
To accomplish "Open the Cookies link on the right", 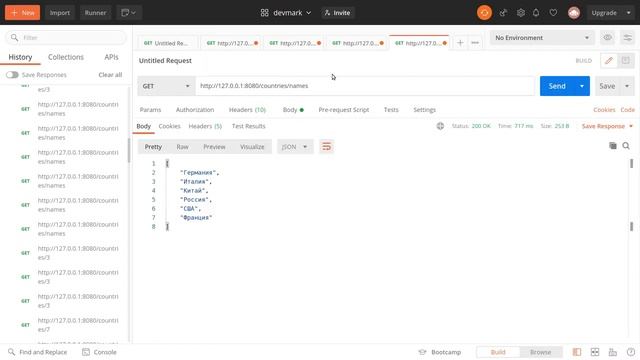I will pos(604,110).
